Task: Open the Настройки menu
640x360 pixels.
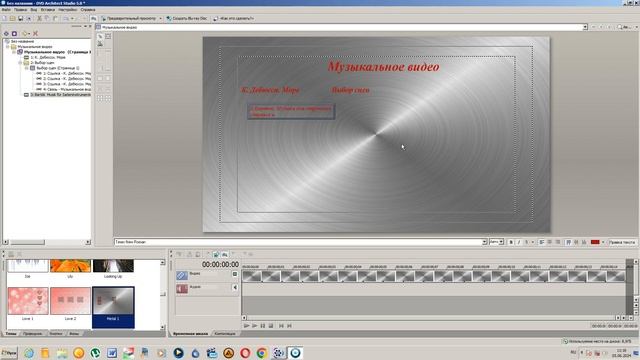Action: click(x=67, y=9)
